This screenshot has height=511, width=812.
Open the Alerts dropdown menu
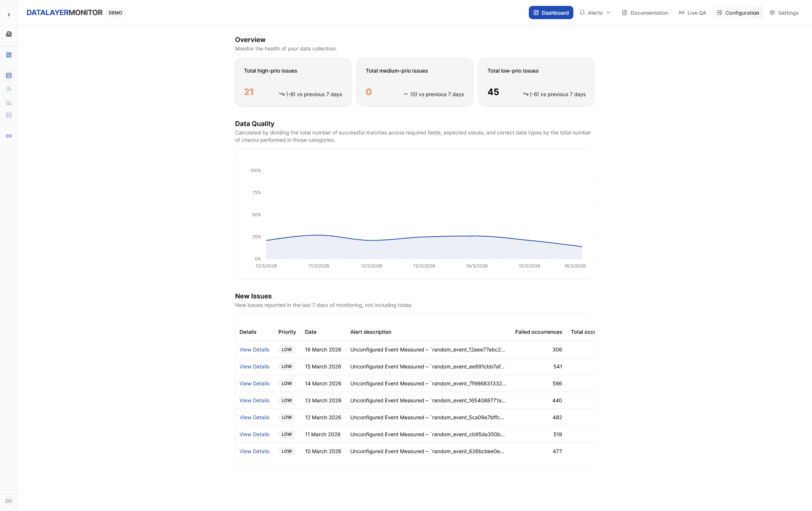point(595,13)
